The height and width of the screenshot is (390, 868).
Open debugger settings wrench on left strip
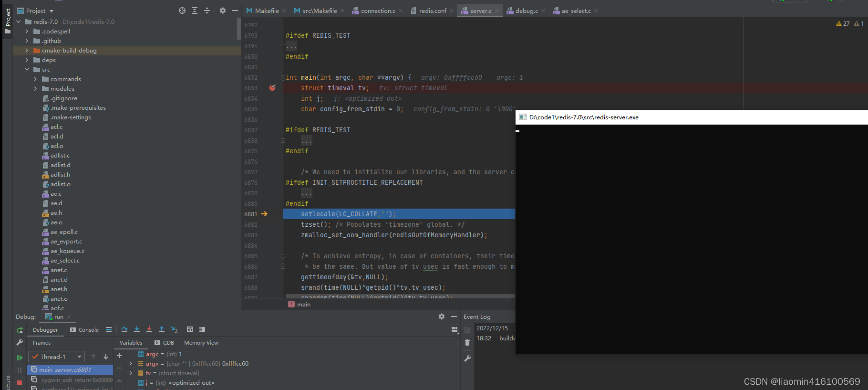point(20,342)
